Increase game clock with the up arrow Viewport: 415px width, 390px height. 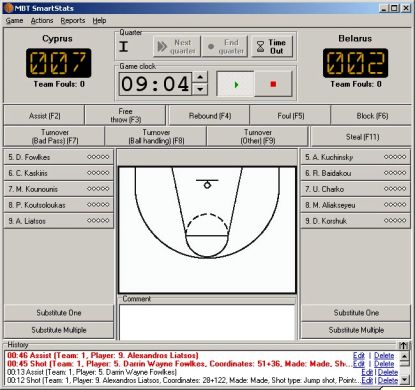[x=200, y=77]
